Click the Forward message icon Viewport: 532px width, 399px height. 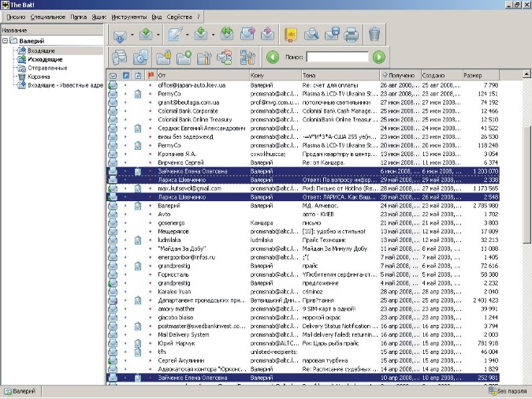(x=247, y=34)
